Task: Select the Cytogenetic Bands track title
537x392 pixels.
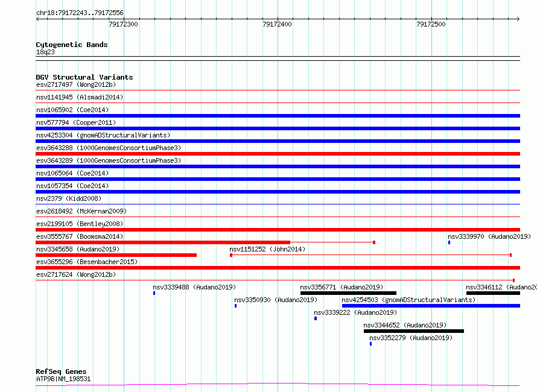Action: click(x=72, y=45)
